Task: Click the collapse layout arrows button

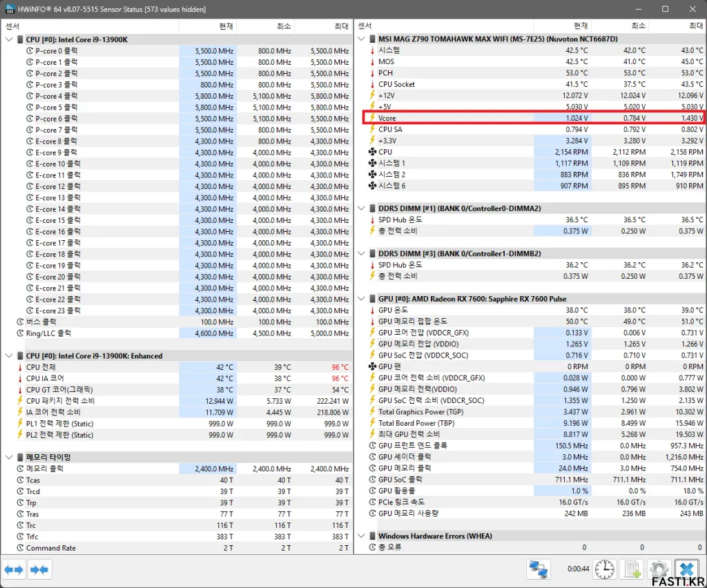Action: point(39,569)
